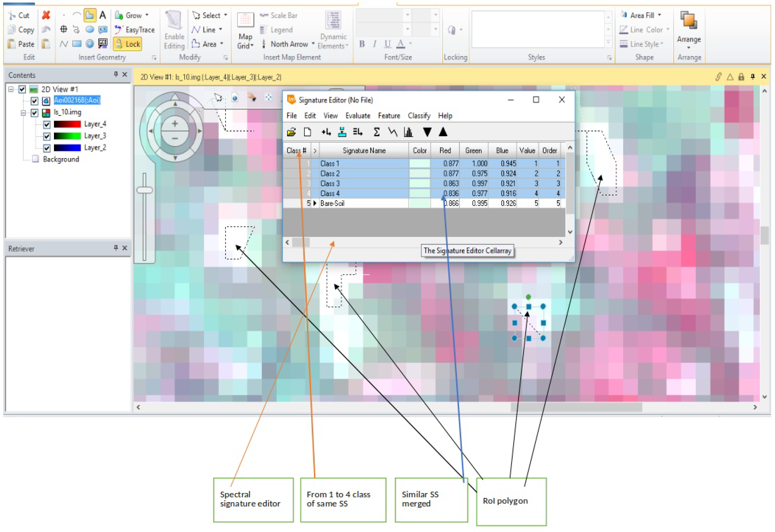Enable the Background checkbox in Contents
The width and height of the screenshot is (775, 532).
coord(35,159)
